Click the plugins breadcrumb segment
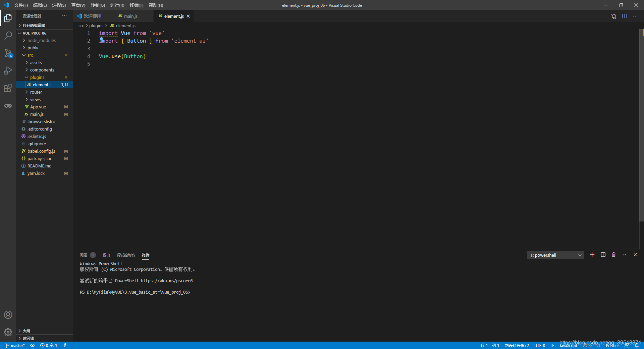The image size is (644, 349). tap(96, 26)
